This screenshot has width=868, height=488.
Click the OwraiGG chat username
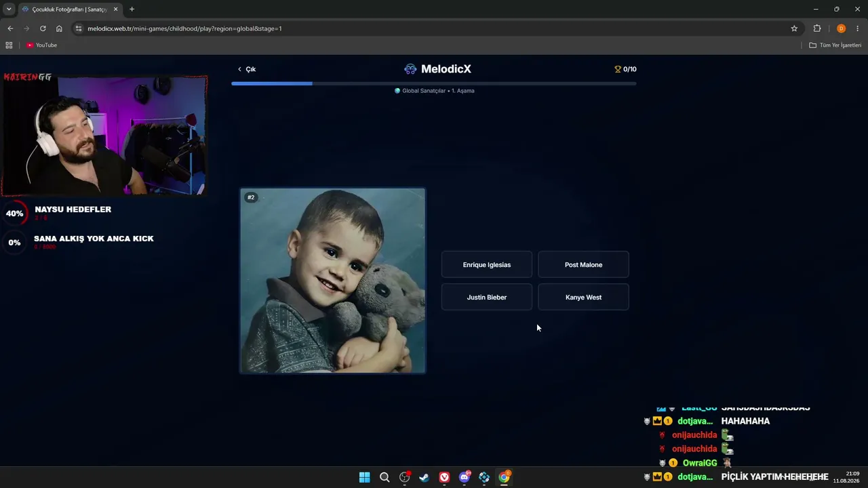coord(700,463)
